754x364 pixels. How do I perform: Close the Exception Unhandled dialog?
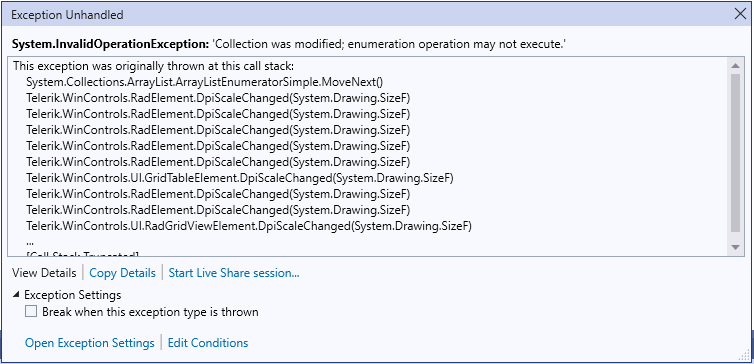click(x=741, y=14)
